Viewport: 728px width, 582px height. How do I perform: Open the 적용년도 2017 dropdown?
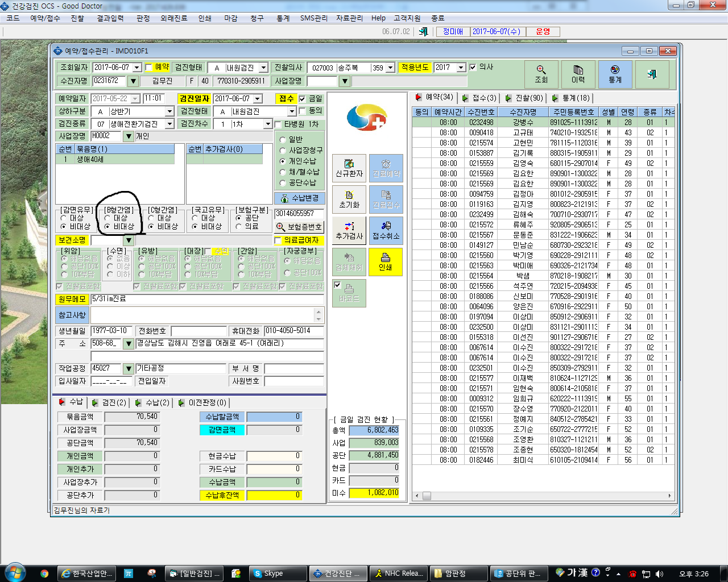click(x=461, y=68)
